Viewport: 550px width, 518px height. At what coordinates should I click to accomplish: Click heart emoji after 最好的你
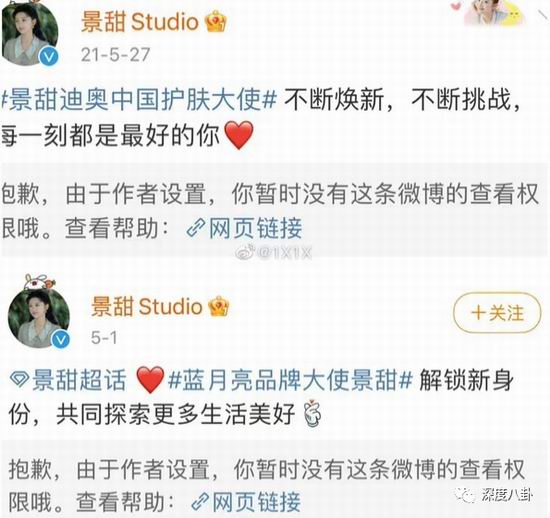pyautogui.click(x=238, y=135)
